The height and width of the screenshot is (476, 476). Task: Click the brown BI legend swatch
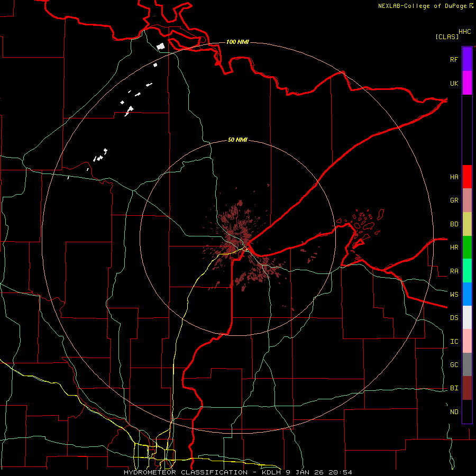pyautogui.click(x=467, y=388)
